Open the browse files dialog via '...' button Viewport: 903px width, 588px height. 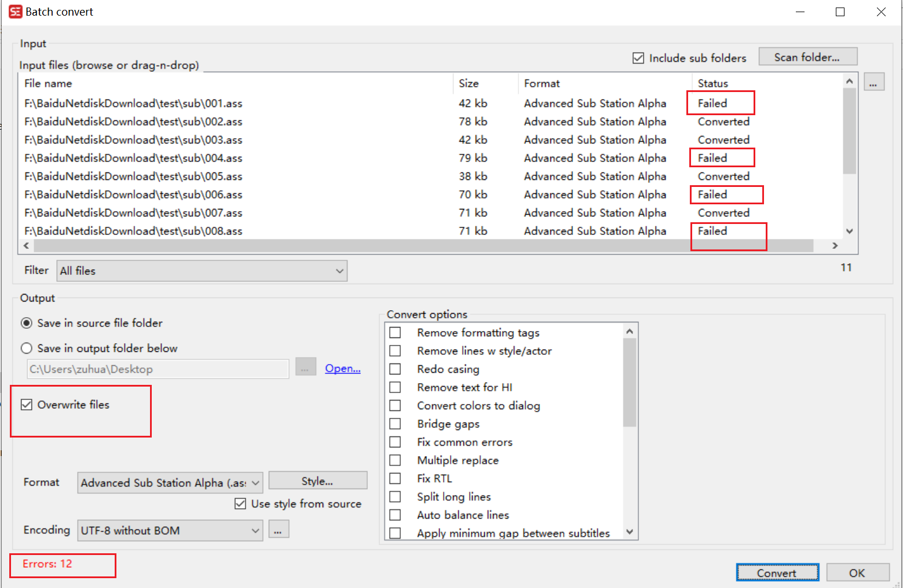(874, 81)
